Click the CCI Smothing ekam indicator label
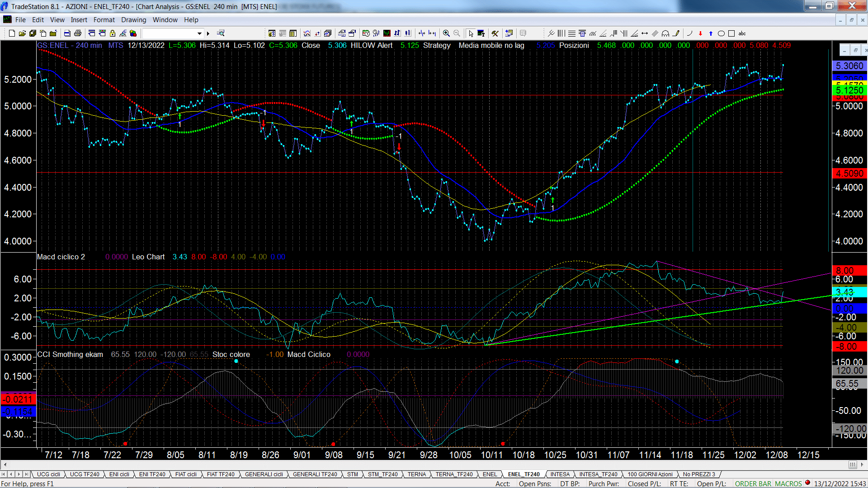Screen dimensions: 868x488 point(70,355)
